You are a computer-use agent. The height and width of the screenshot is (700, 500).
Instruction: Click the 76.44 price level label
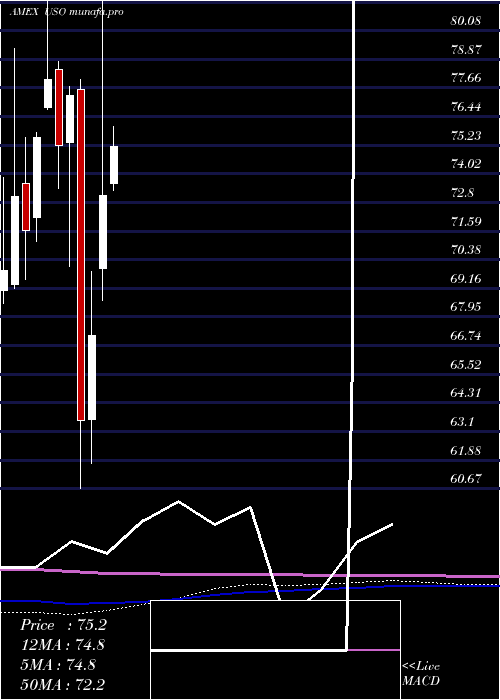coord(466,107)
